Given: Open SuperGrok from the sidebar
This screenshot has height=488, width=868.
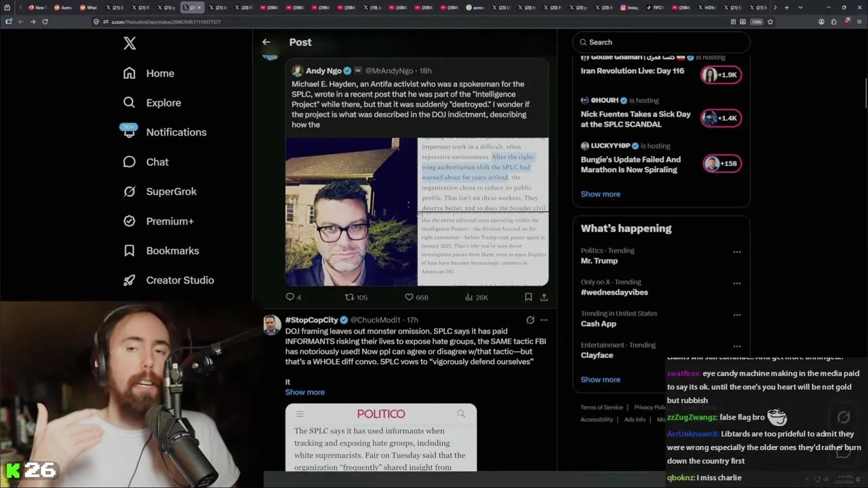Looking at the screenshot, I should [159, 191].
